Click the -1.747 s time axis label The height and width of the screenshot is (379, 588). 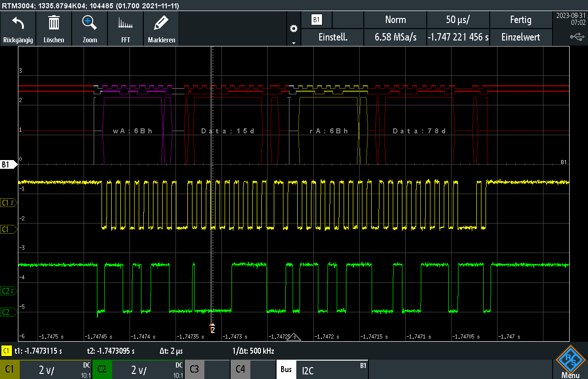[x=510, y=337]
